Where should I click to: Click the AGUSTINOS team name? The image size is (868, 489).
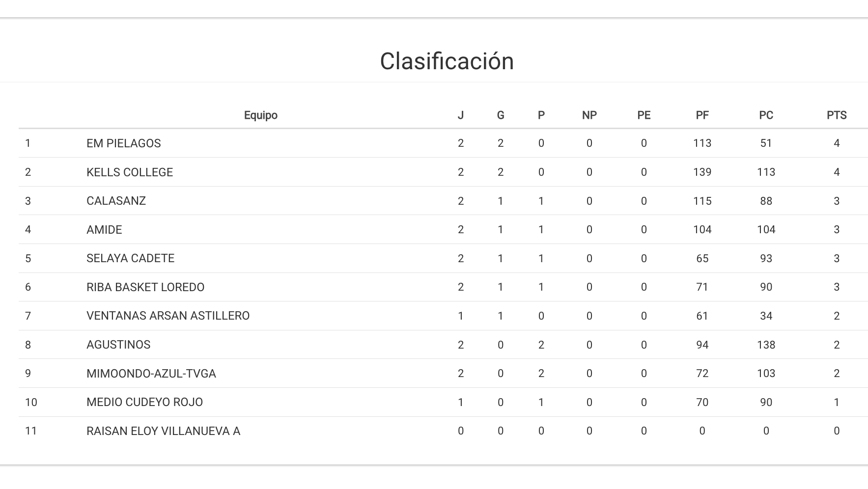click(118, 345)
